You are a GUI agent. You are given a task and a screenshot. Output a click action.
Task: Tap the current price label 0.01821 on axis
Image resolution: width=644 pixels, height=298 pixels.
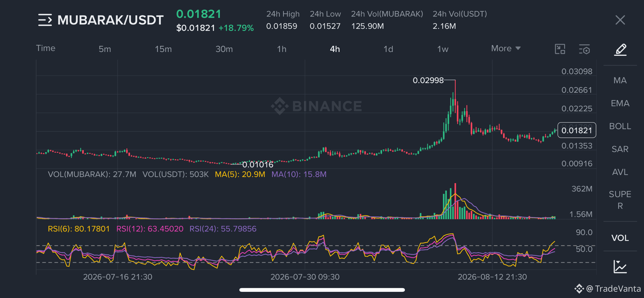(x=576, y=130)
